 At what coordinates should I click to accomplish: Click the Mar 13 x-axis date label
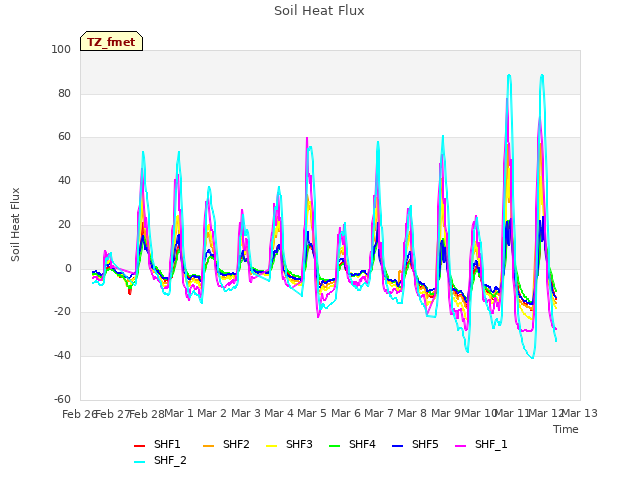tap(580, 413)
